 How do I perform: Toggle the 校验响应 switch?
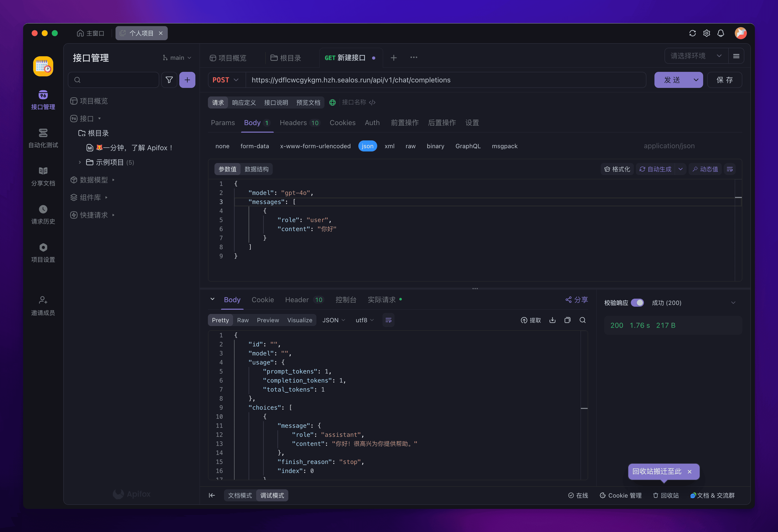(x=637, y=303)
